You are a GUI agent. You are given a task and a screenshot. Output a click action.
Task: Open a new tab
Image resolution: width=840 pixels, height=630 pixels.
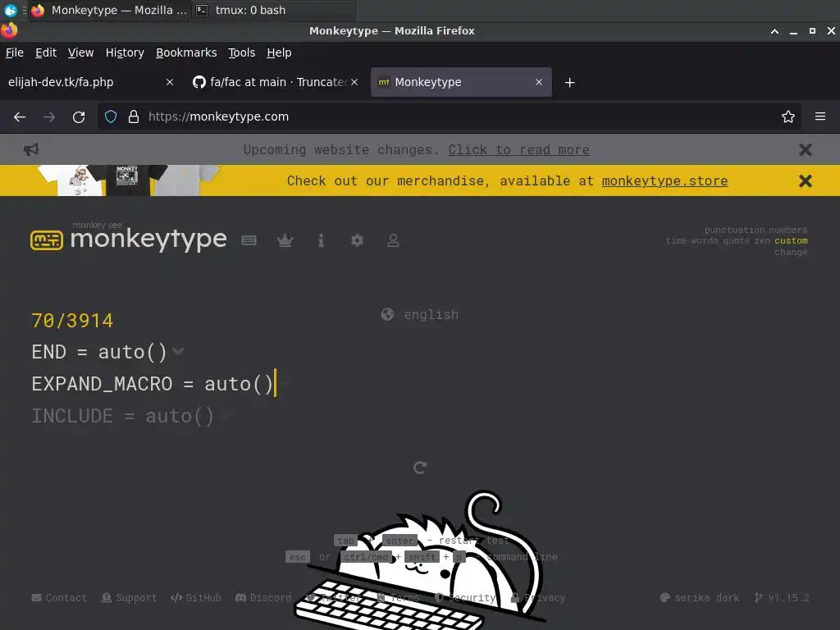(x=569, y=83)
